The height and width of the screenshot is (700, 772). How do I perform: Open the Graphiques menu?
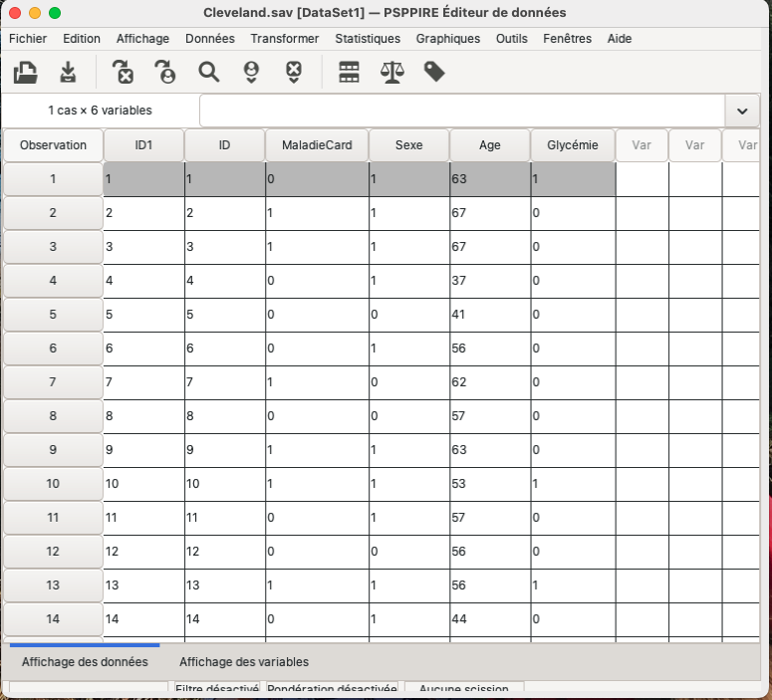point(448,39)
